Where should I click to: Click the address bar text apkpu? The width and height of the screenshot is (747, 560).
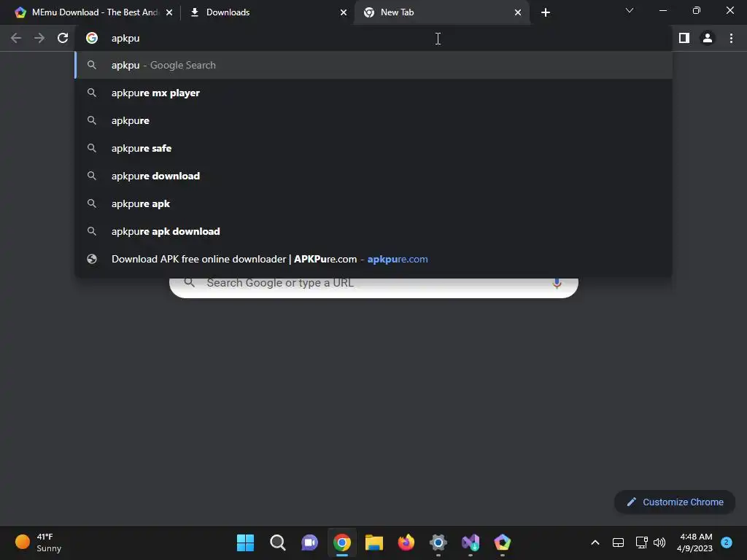coord(125,38)
